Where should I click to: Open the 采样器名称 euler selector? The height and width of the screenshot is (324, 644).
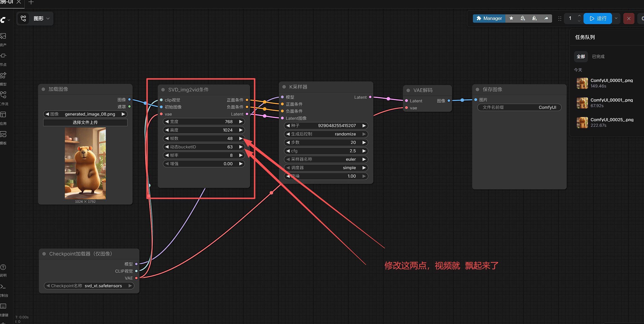pos(326,159)
